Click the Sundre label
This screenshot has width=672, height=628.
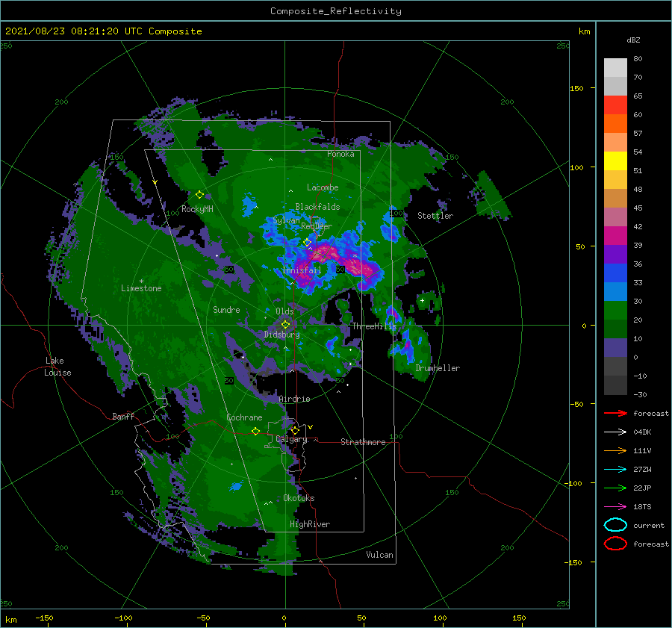[x=226, y=309]
